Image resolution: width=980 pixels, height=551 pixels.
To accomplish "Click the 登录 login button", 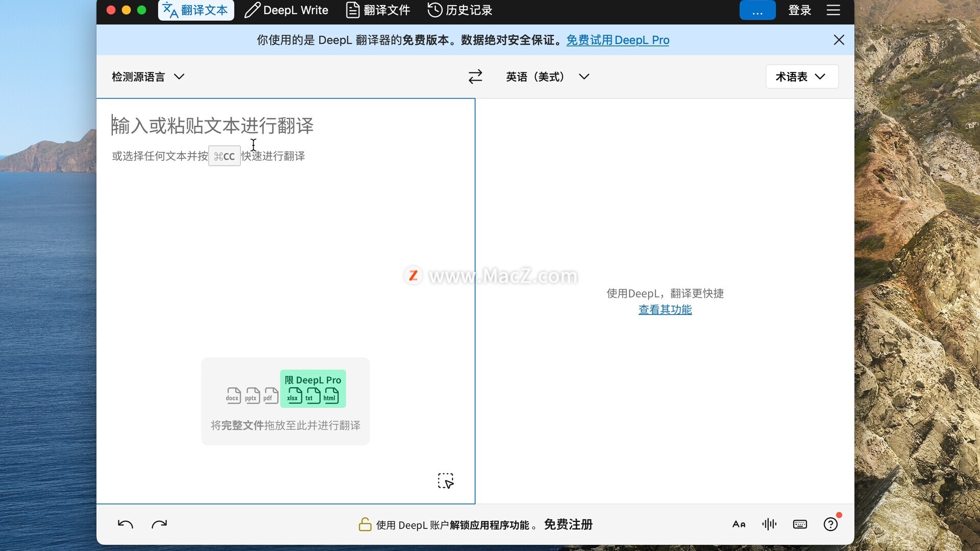I will pyautogui.click(x=800, y=10).
